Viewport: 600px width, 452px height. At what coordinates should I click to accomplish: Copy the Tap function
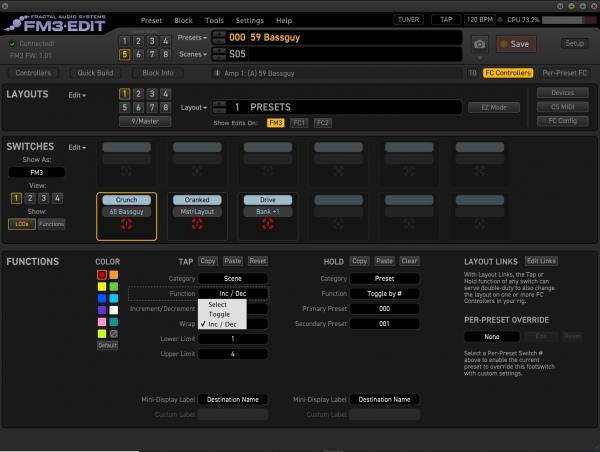click(x=208, y=261)
